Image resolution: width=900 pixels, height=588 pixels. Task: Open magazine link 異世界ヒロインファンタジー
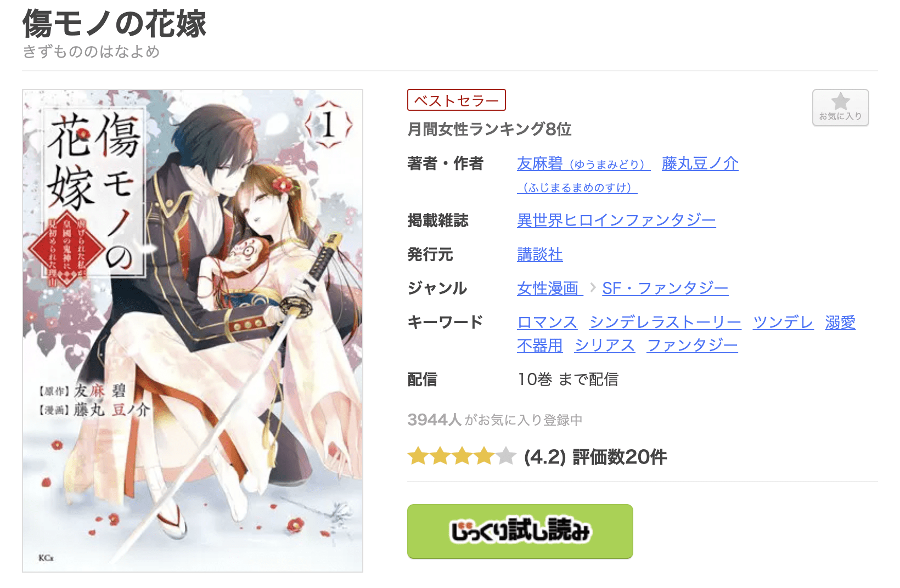(616, 220)
